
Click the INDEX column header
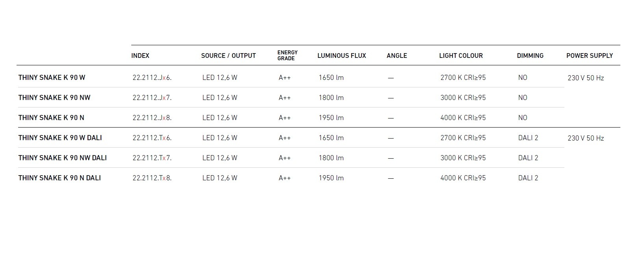coord(140,56)
